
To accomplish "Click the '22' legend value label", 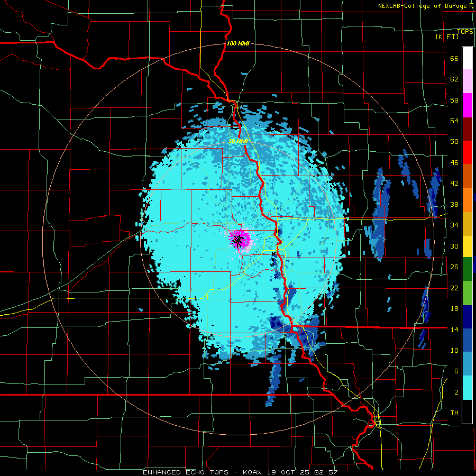I will pos(454,288).
